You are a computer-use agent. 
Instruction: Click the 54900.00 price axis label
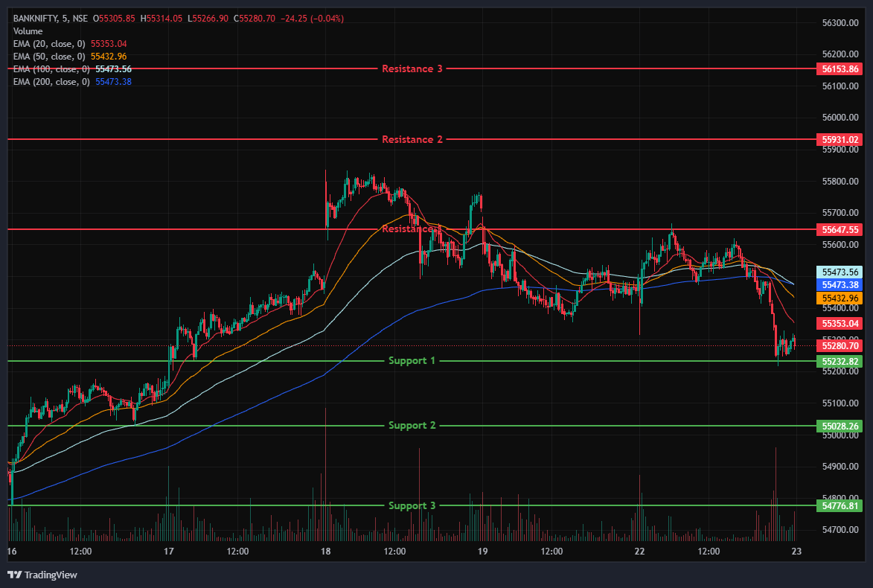click(x=840, y=467)
